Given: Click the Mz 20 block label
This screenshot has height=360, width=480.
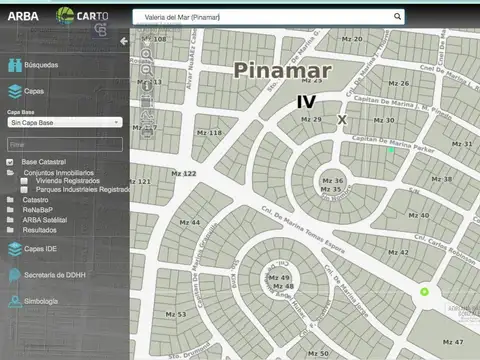Looking at the screenshot, I should [352, 39].
